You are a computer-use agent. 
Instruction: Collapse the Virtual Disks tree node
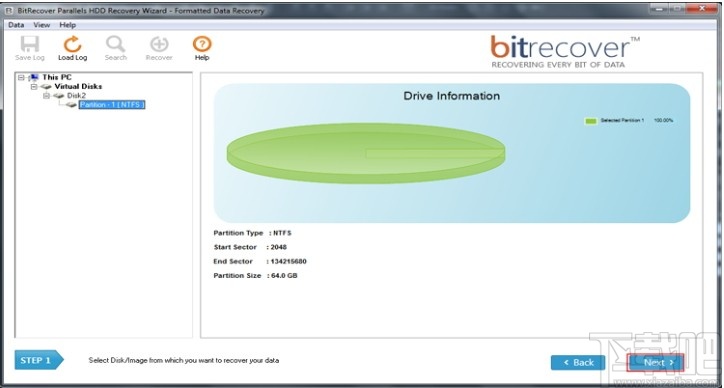tap(34, 87)
